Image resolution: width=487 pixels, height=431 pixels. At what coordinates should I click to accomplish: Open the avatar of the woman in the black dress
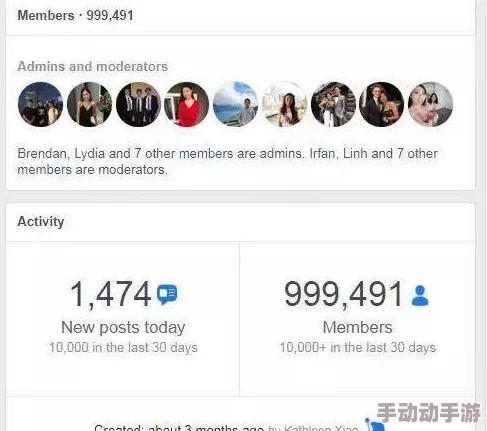(89, 104)
